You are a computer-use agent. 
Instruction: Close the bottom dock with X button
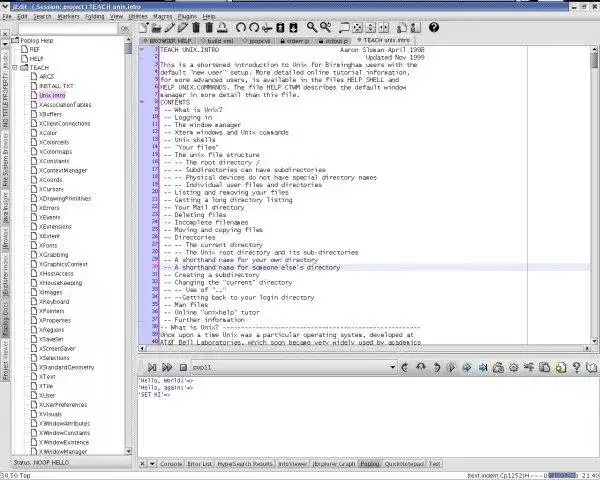(142, 464)
